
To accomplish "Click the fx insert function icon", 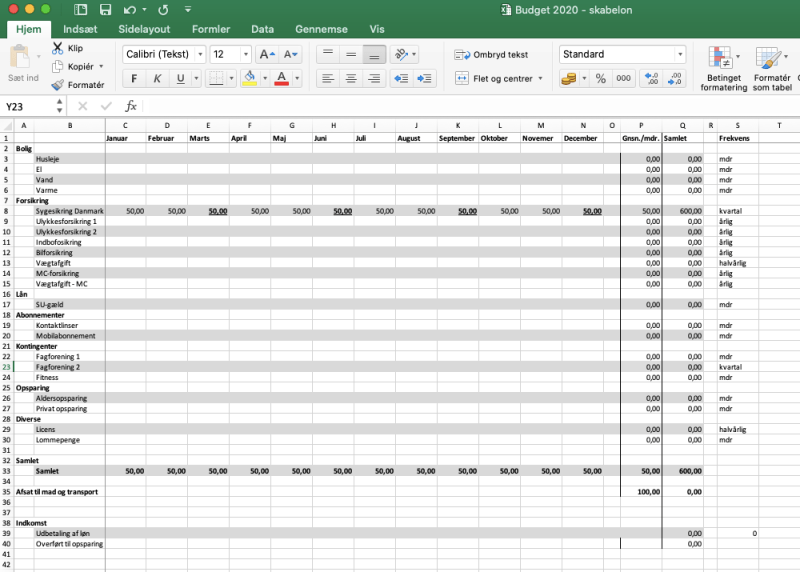I will tap(131, 106).
